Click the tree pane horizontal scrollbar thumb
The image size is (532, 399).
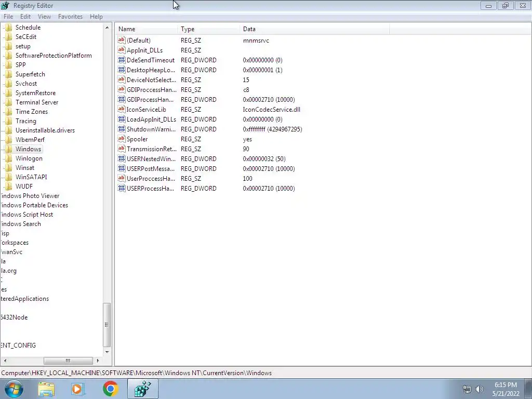coord(68,361)
